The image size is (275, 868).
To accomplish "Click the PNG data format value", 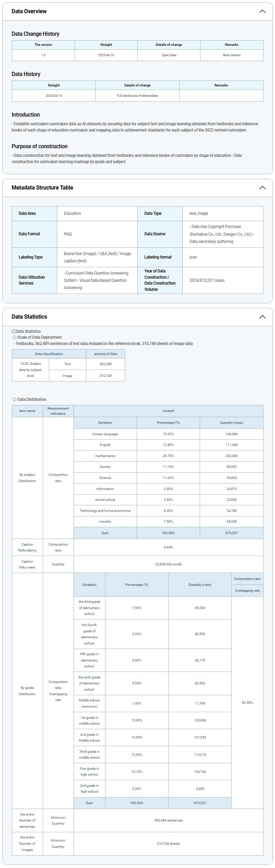I will (68, 234).
